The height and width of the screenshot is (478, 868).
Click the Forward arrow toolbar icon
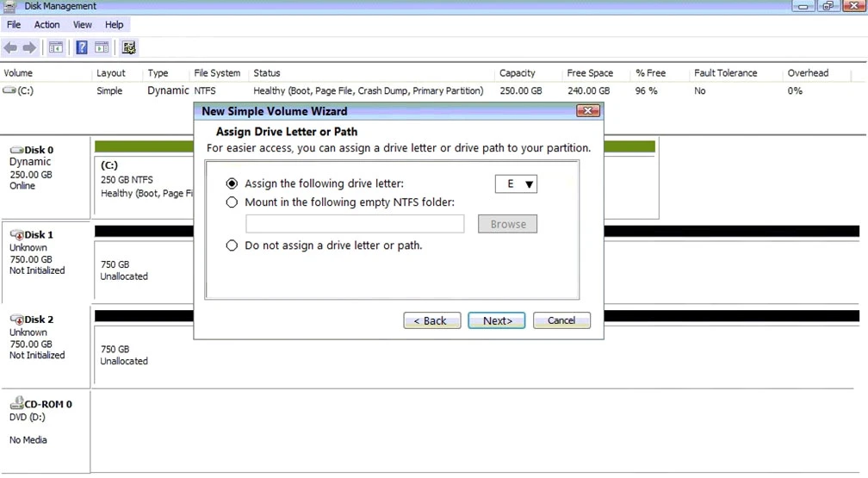click(29, 48)
